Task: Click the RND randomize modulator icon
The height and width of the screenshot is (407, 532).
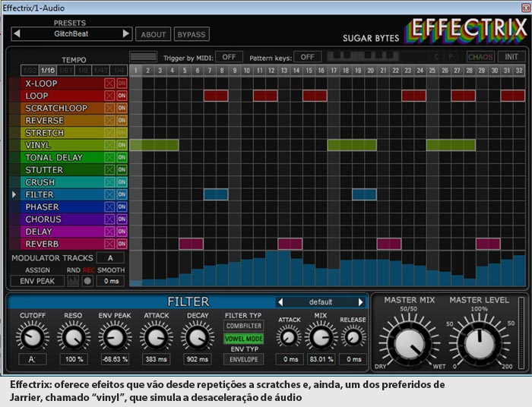Action: click(73, 281)
